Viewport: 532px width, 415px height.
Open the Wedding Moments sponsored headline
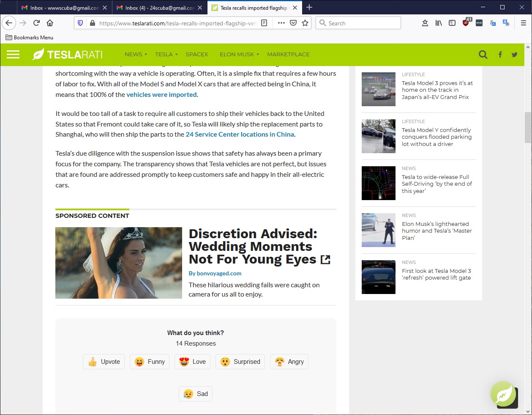pyautogui.click(x=259, y=247)
